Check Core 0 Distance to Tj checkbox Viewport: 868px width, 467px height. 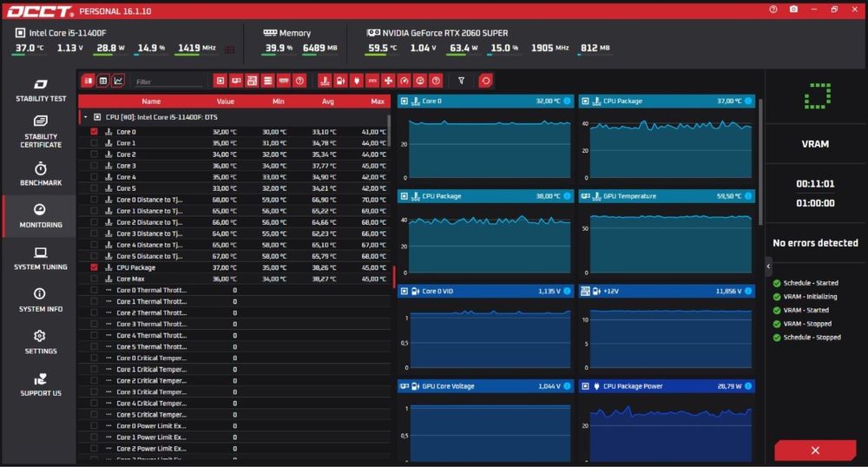(x=94, y=200)
